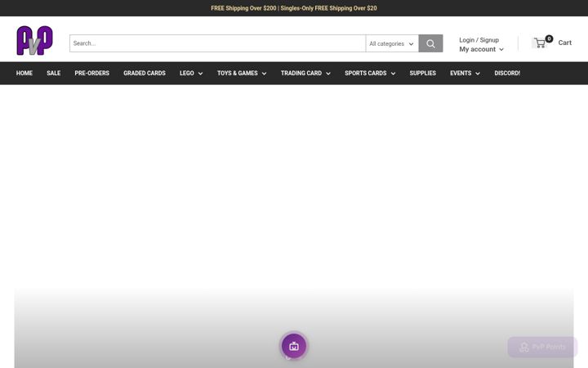Expand the LEGO menu dropdown
This screenshot has width=588, height=368.
tap(191, 74)
